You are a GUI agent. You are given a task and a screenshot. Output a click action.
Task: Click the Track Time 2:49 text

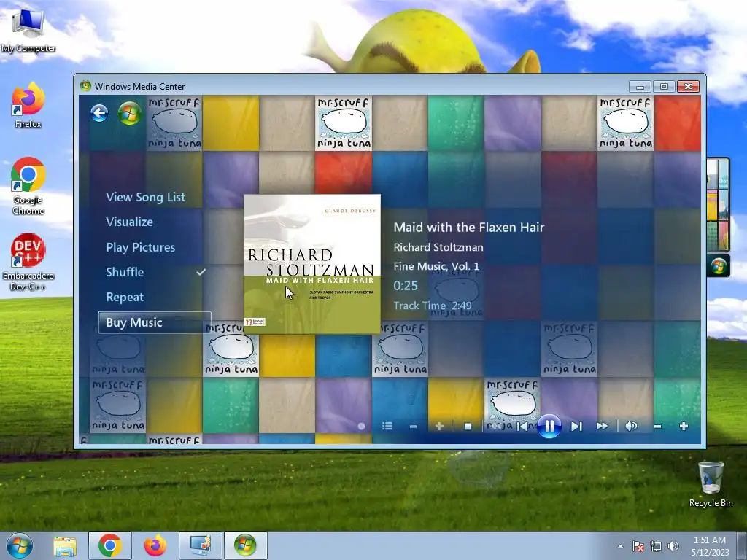(x=433, y=306)
